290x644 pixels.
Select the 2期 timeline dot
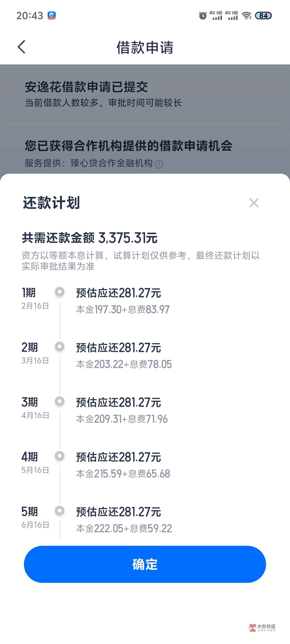pos(60,347)
